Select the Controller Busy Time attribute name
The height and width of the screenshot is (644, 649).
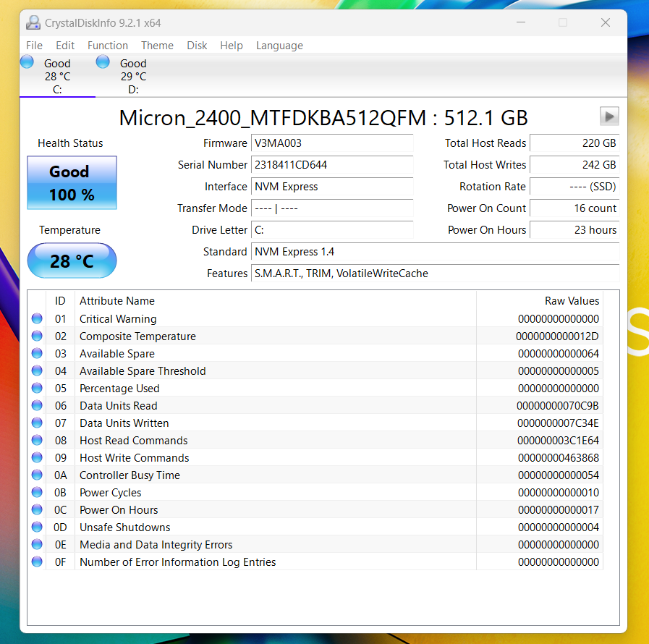coord(130,475)
